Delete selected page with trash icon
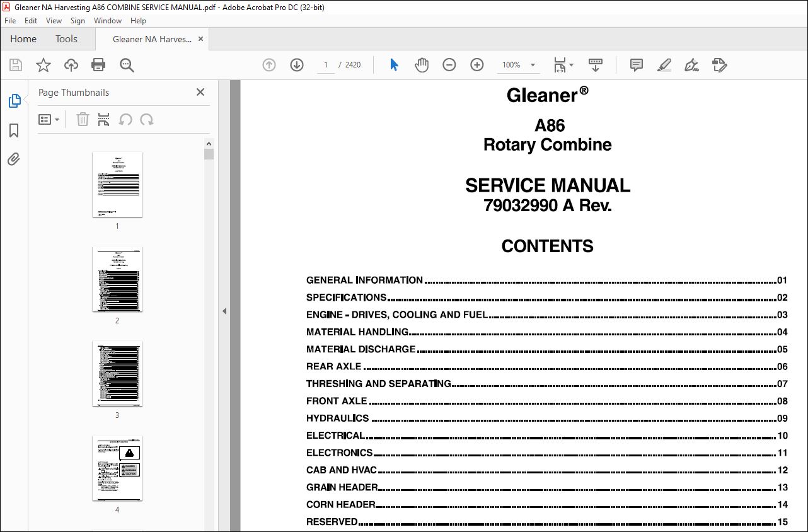The image size is (808, 532). pos(83,119)
